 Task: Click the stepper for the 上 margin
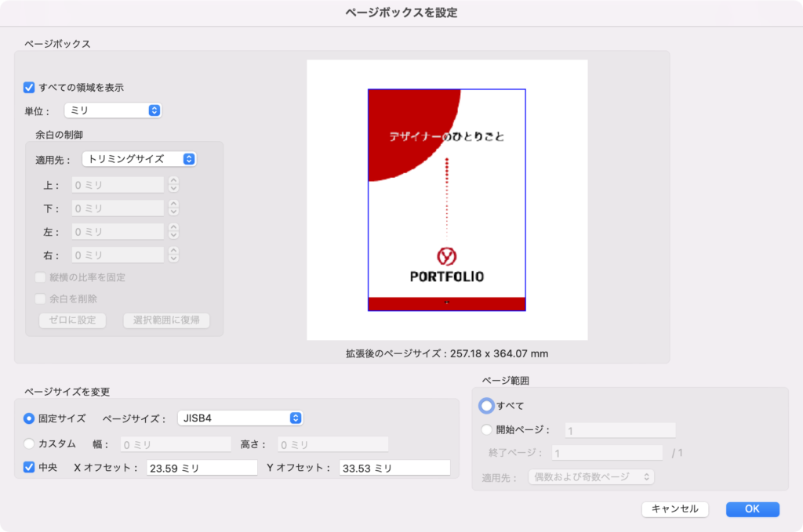coord(173,185)
